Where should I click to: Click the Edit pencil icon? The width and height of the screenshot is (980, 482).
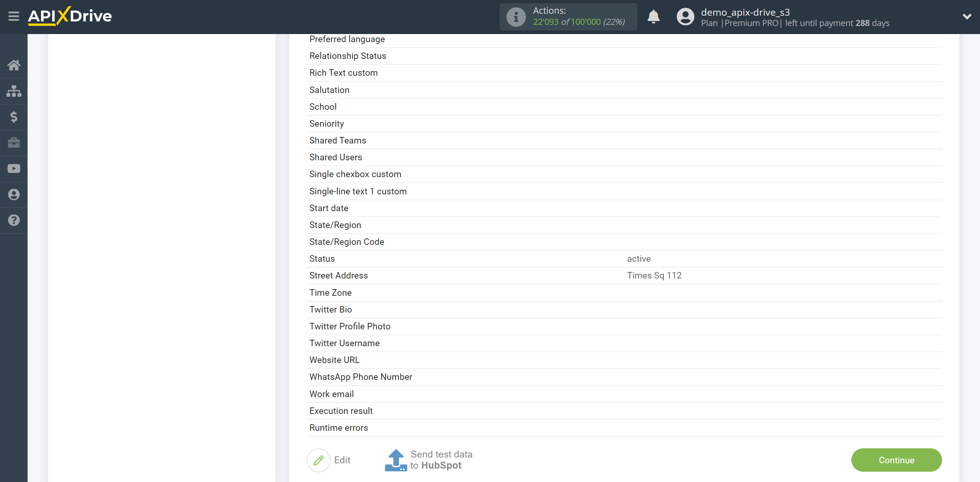pyautogui.click(x=318, y=460)
